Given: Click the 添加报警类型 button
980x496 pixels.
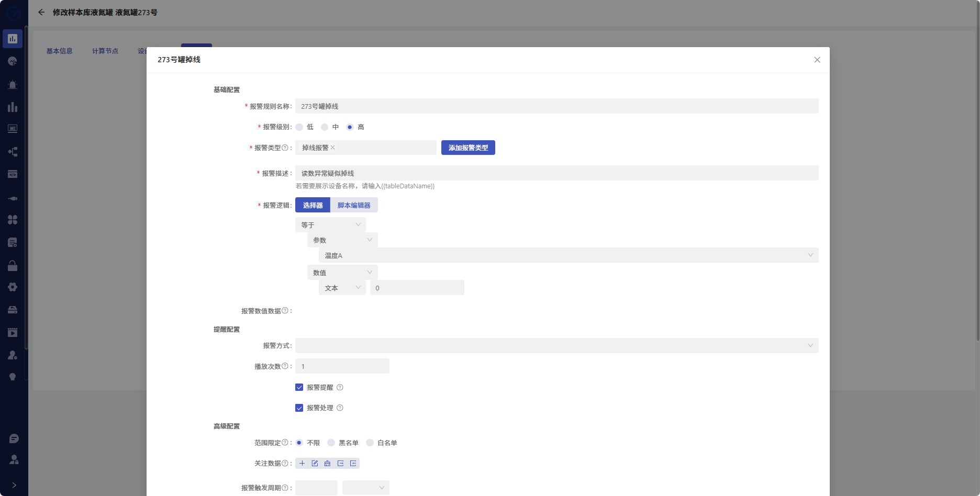Looking at the screenshot, I should click(x=468, y=148).
